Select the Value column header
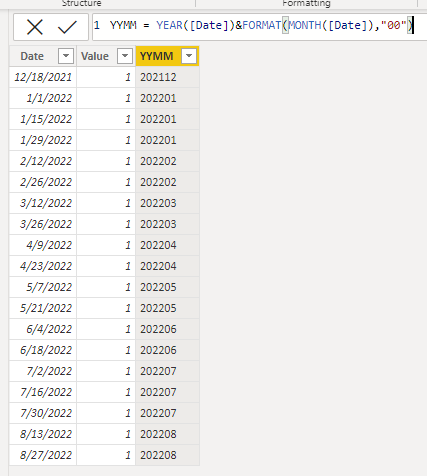 106,56
